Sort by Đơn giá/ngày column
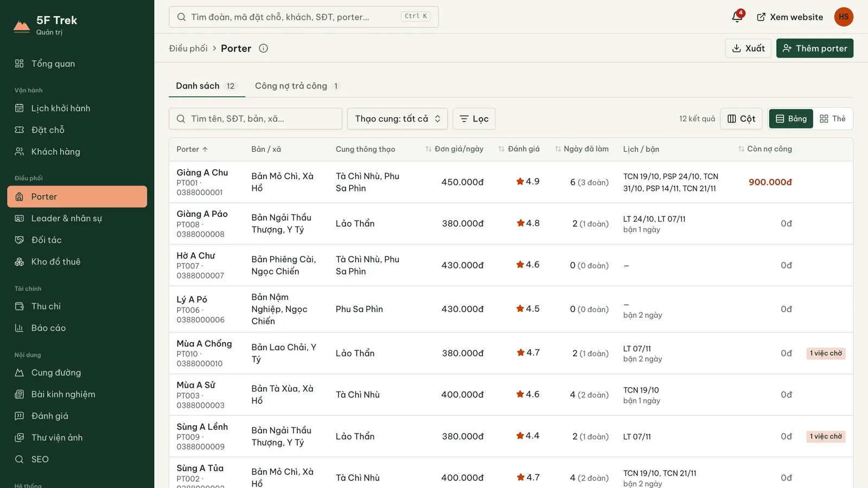This screenshot has width=868, height=488. click(454, 149)
